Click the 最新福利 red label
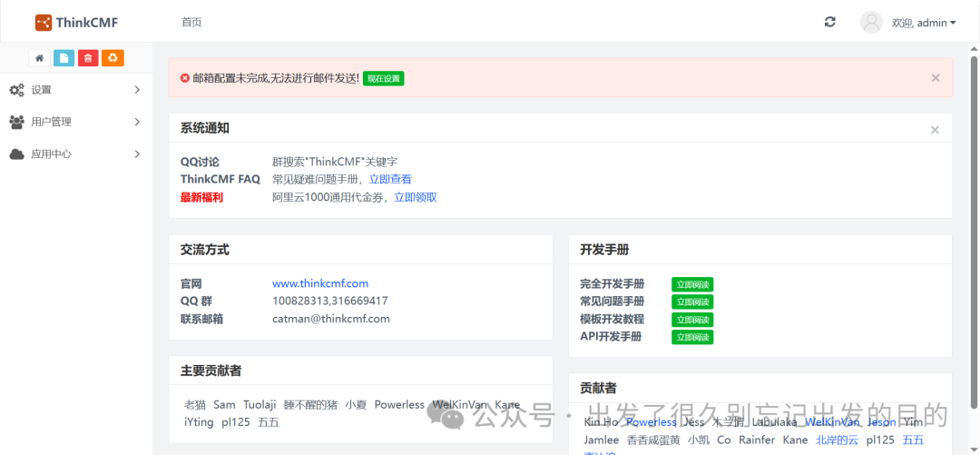The width and height of the screenshot is (980, 455). [201, 197]
